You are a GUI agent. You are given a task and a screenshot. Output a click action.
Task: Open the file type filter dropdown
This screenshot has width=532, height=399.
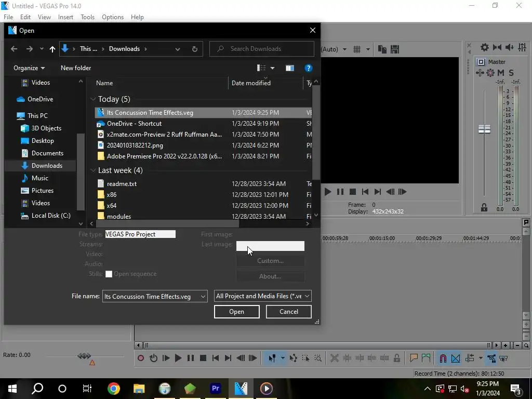click(x=263, y=296)
